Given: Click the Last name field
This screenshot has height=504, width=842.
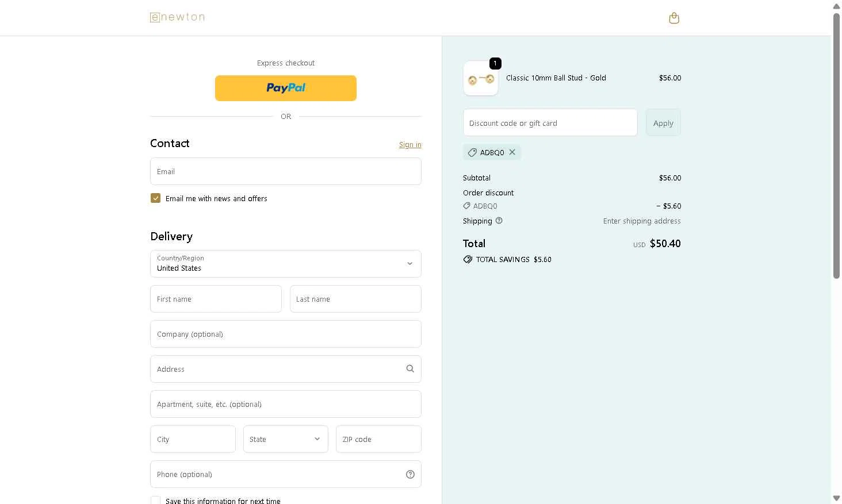Looking at the screenshot, I should 355,299.
